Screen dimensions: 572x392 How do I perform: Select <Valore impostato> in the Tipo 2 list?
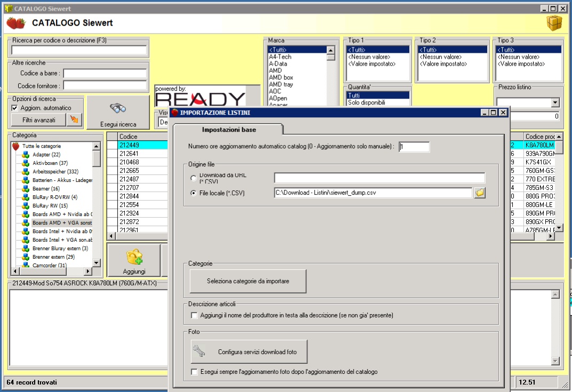[x=452, y=64]
